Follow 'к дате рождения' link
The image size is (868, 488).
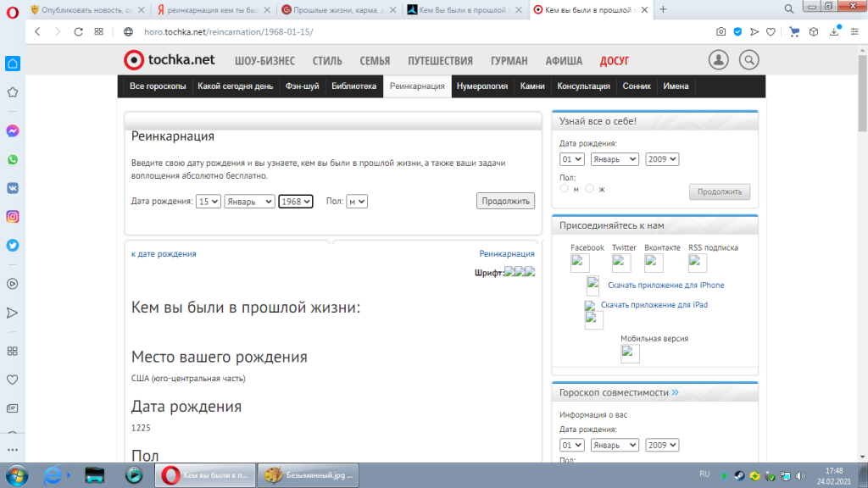[164, 253]
